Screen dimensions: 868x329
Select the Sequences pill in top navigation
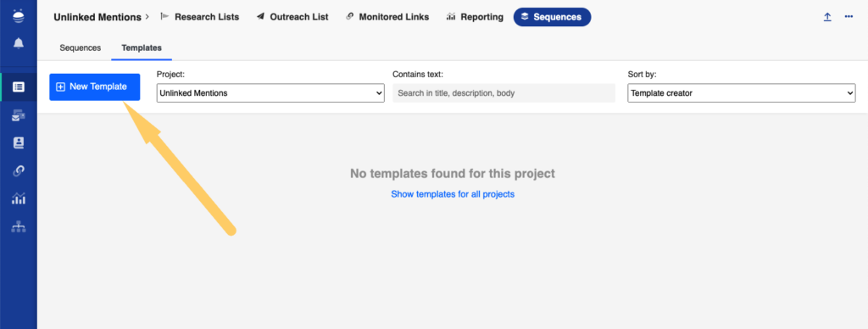[x=552, y=17]
